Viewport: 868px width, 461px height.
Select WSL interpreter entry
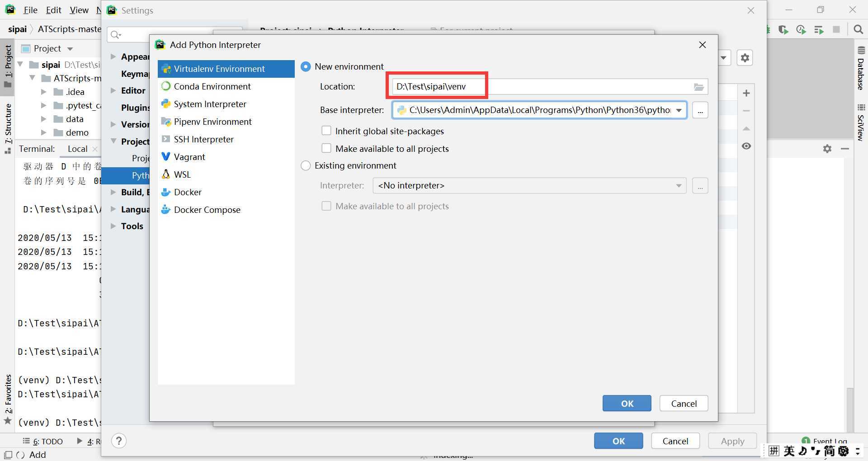[x=226, y=174]
